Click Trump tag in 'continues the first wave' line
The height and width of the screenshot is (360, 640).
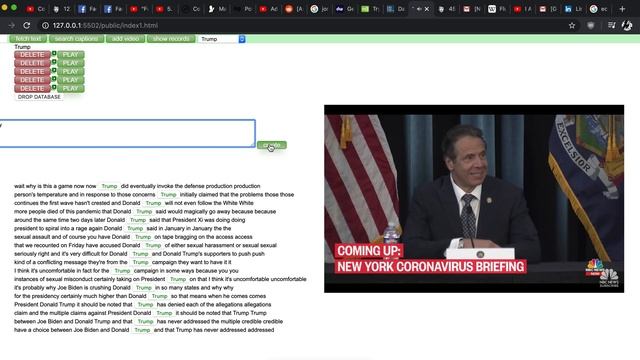click(x=153, y=203)
